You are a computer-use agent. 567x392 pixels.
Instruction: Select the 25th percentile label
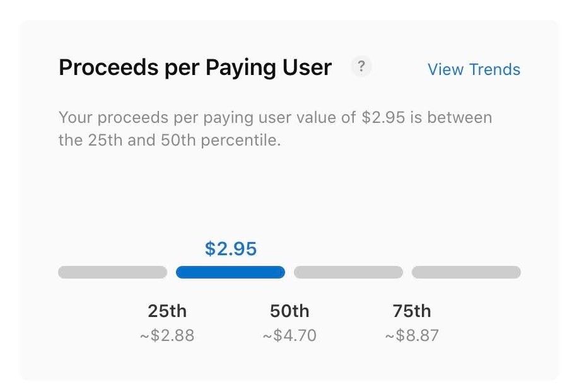pyautogui.click(x=167, y=311)
